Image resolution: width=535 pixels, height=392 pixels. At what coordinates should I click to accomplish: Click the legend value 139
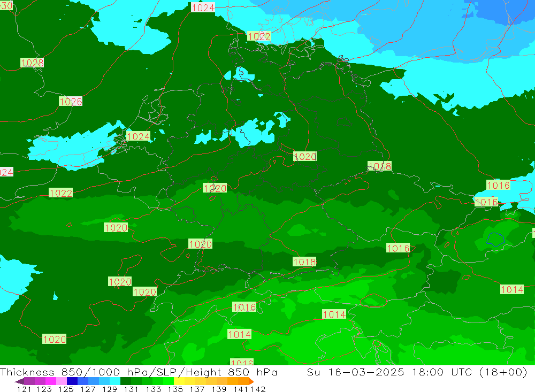click(x=219, y=389)
